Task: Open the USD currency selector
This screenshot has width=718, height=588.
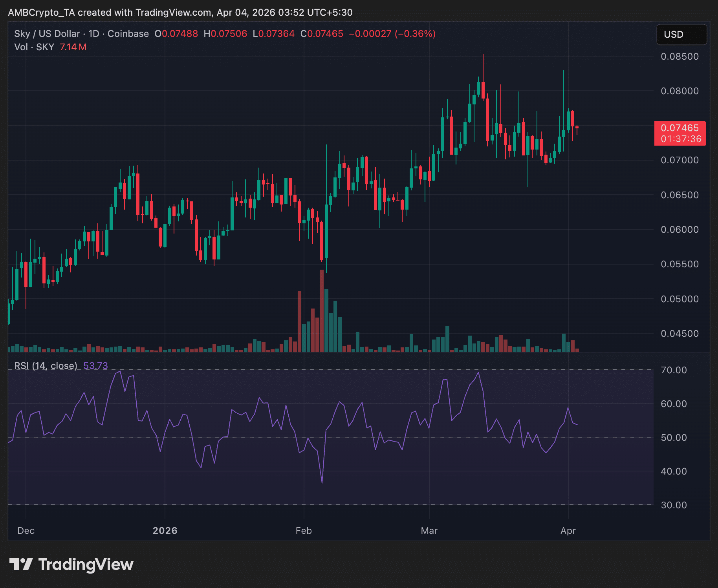Action: [681, 35]
